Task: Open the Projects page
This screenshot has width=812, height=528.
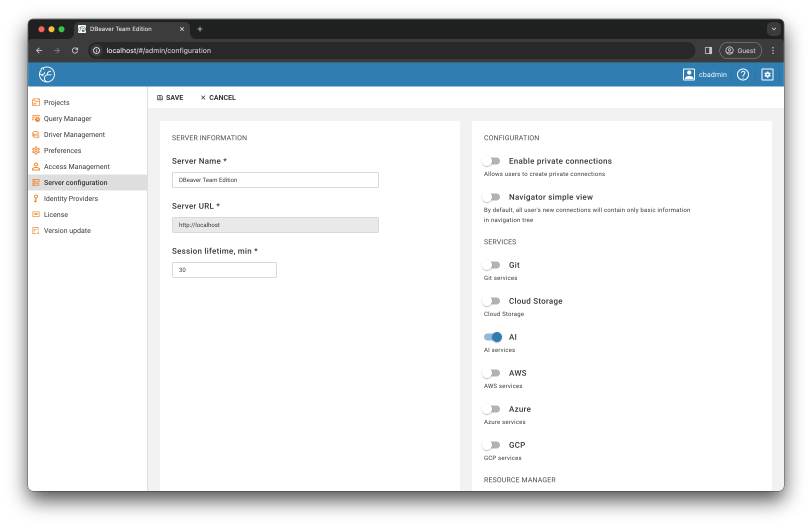Action: point(87,102)
